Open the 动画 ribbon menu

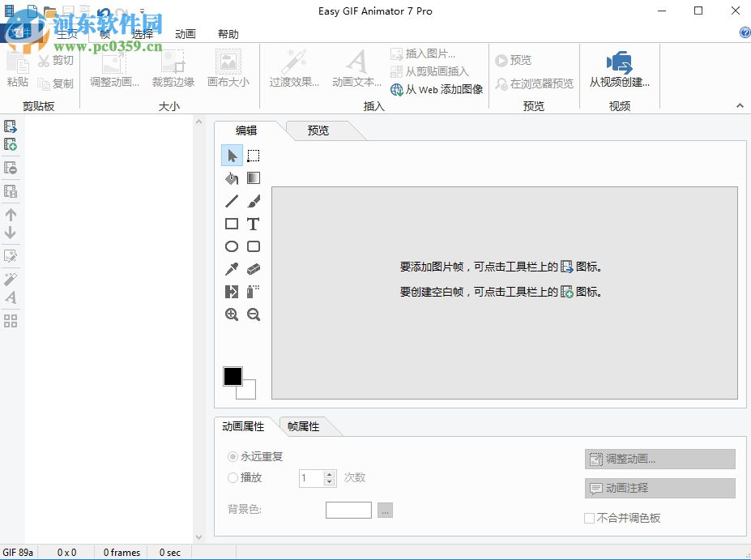coord(185,33)
